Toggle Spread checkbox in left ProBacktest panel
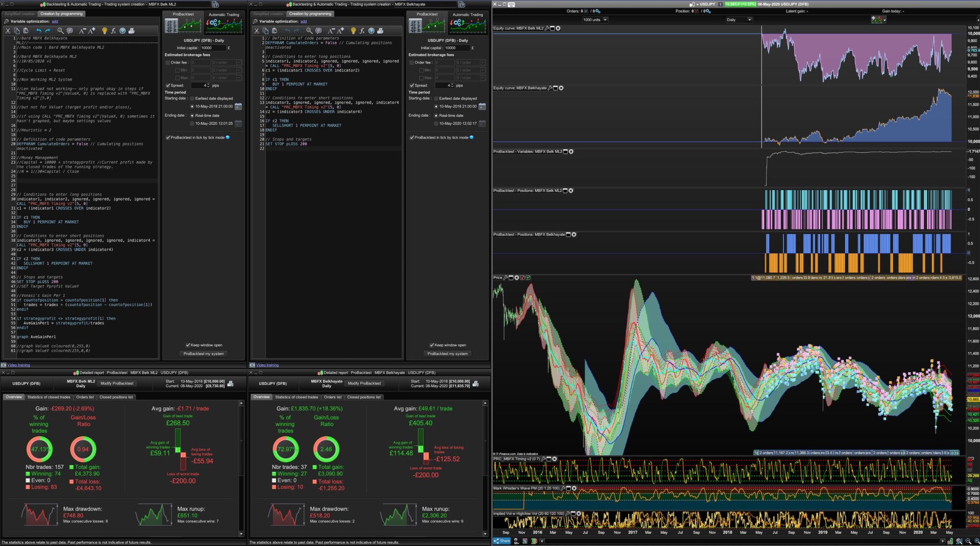 168,86
